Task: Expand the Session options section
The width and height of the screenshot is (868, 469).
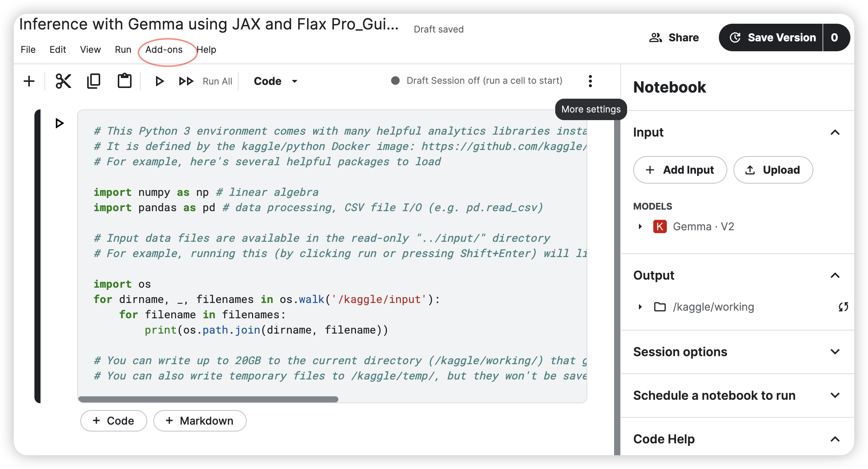Action: pos(835,352)
